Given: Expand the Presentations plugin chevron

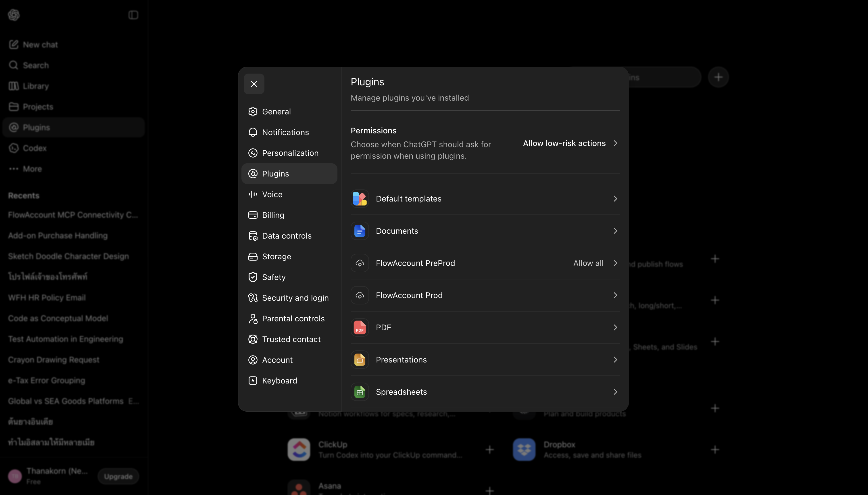Looking at the screenshot, I should (615, 360).
